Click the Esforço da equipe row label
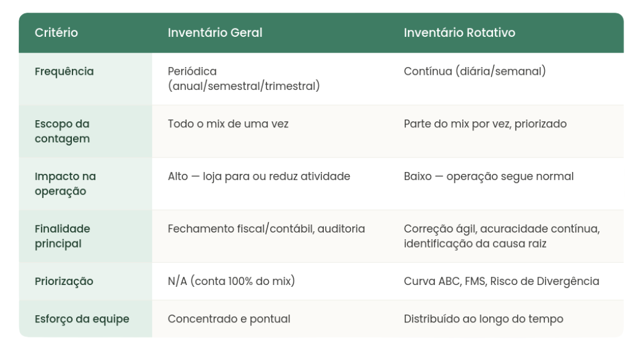 click(82, 319)
